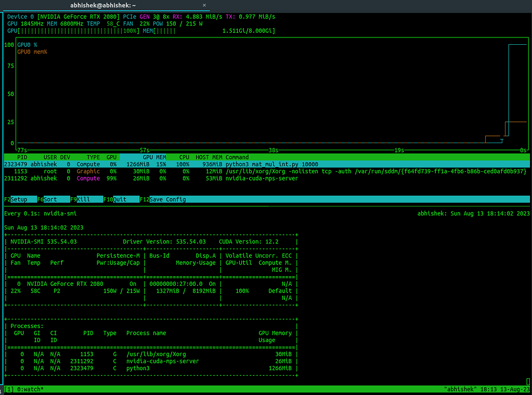Click the GPU MEM column header

154,157
